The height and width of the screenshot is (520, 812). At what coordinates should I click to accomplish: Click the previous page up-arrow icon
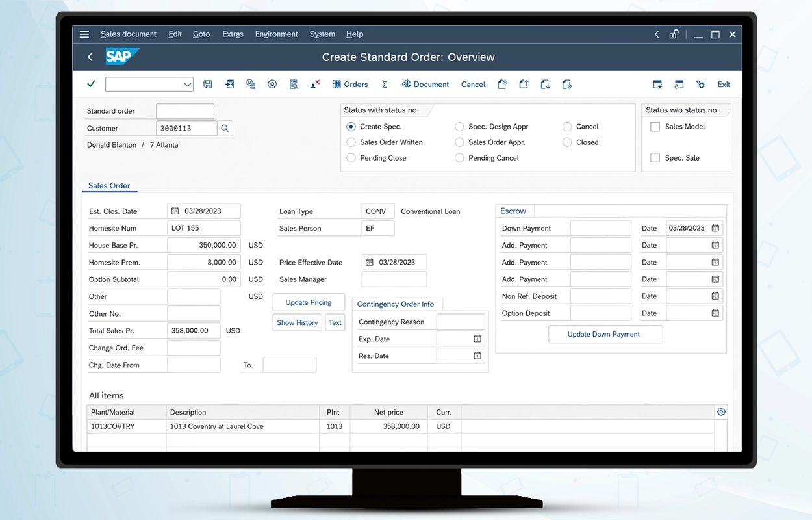[x=524, y=84]
